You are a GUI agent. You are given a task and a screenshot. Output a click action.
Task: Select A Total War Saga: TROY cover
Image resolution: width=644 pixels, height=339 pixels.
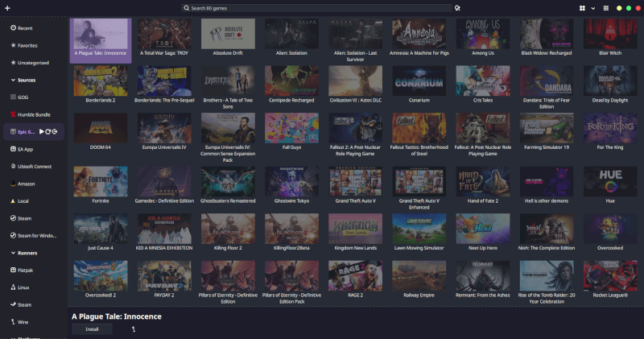164,34
